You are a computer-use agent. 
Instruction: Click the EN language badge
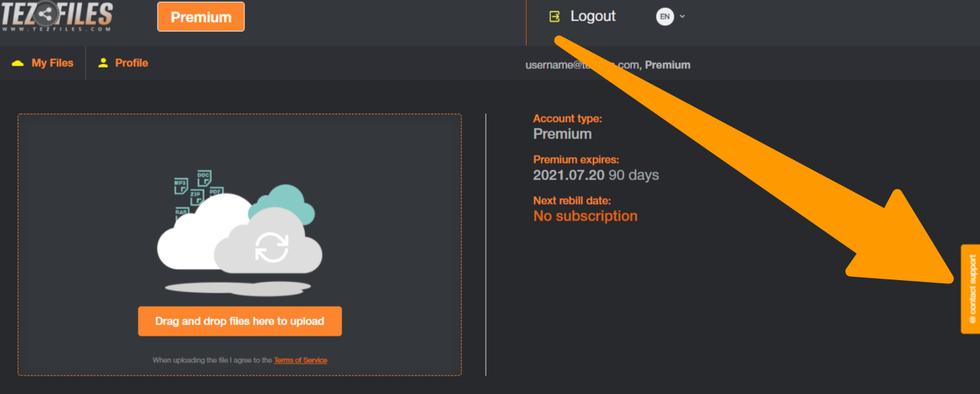coord(665,17)
